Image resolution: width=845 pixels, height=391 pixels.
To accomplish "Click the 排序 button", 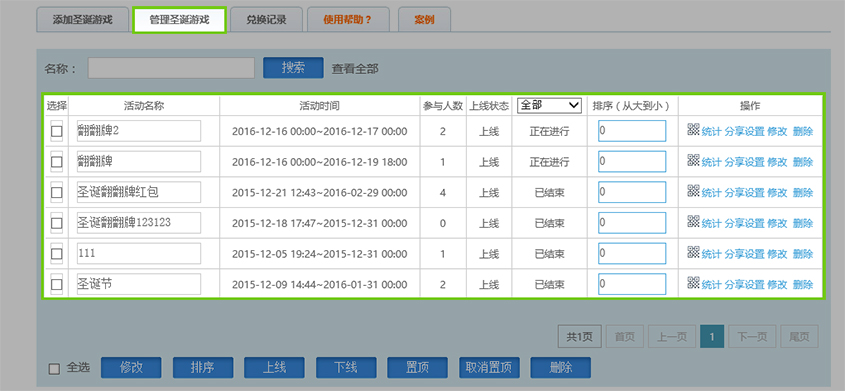I will 203,368.
